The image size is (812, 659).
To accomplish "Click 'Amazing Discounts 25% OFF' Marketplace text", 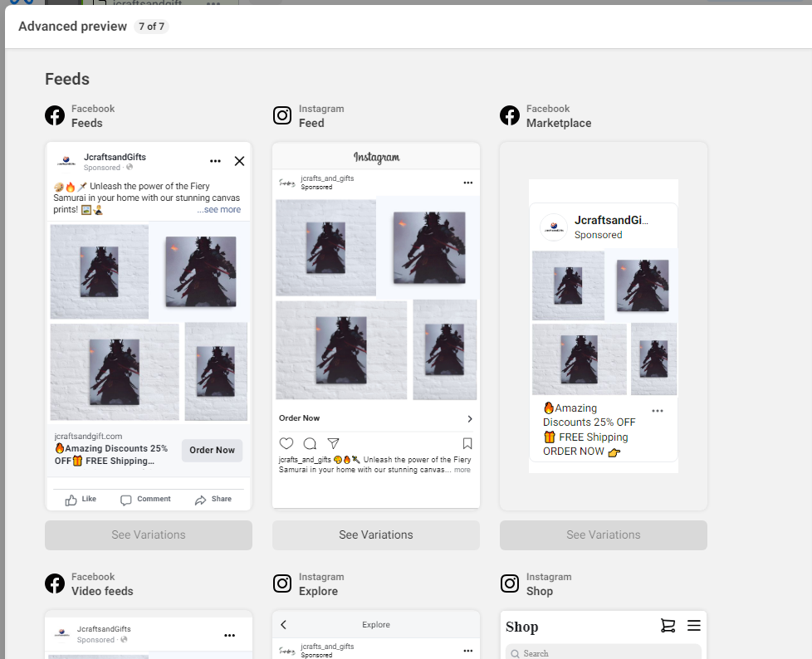I will tap(589, 415).
